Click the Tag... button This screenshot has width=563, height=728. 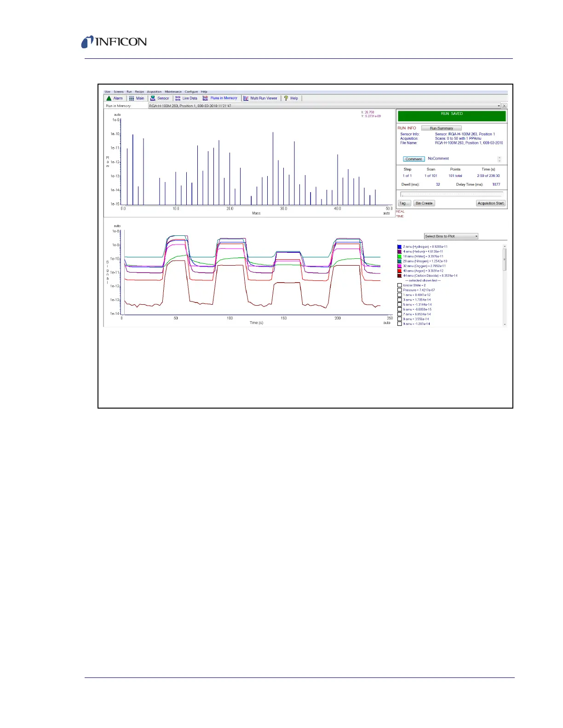point(404,203)
